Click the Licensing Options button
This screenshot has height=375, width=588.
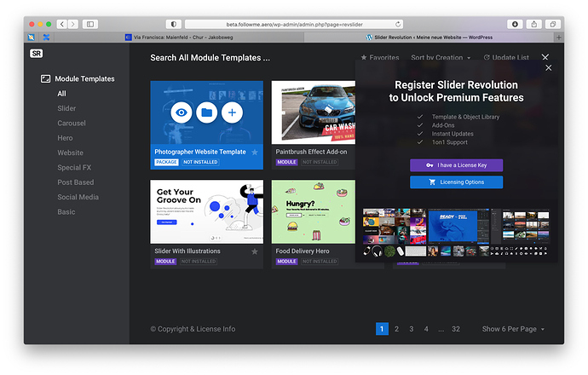pos(457,182)
